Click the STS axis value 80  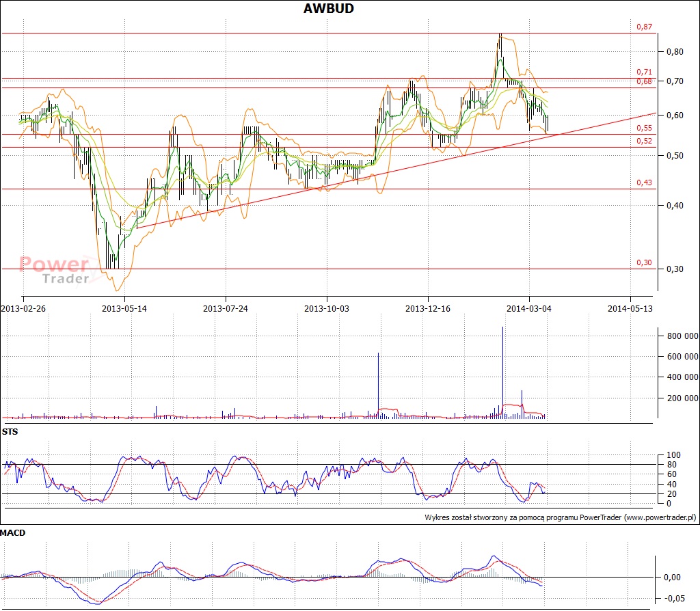coord(672,465)
